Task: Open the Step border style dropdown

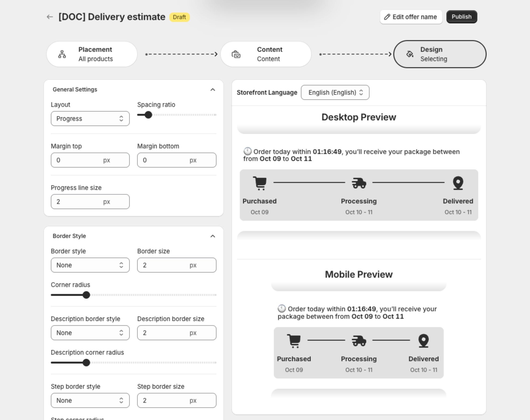Action: click(90, 400)
